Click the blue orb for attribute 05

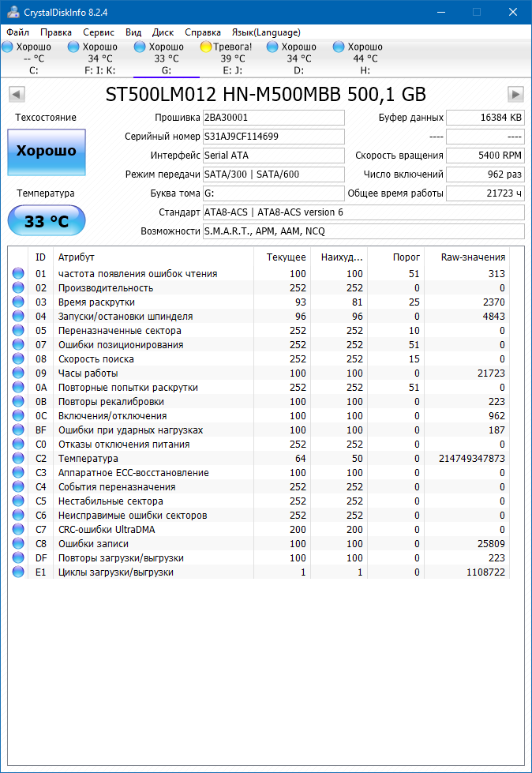(18, 331)
